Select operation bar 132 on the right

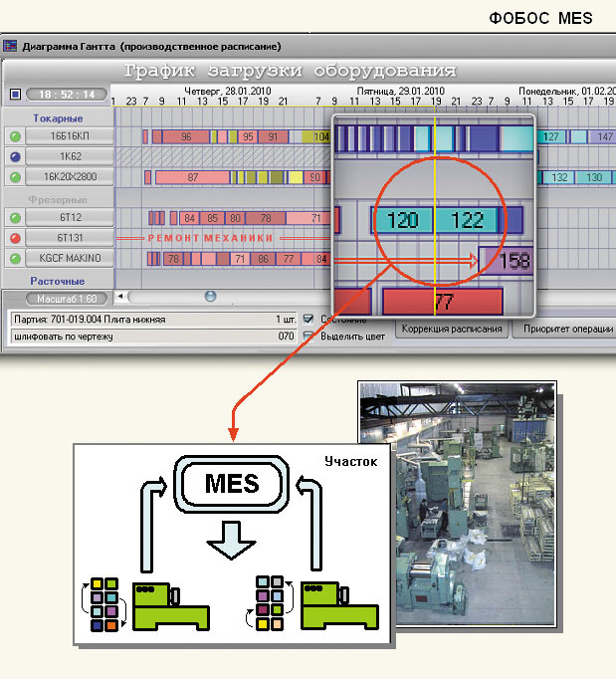pos(559,177)
